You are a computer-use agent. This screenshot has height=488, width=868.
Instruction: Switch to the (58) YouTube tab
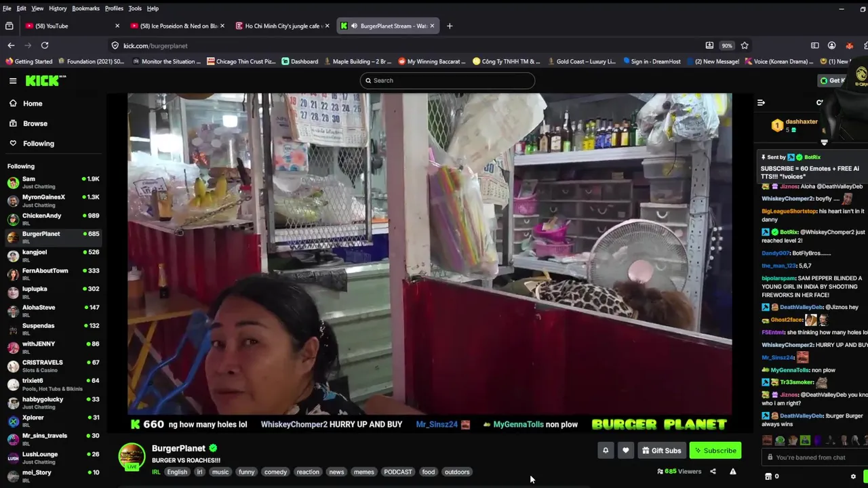point(72,26)
